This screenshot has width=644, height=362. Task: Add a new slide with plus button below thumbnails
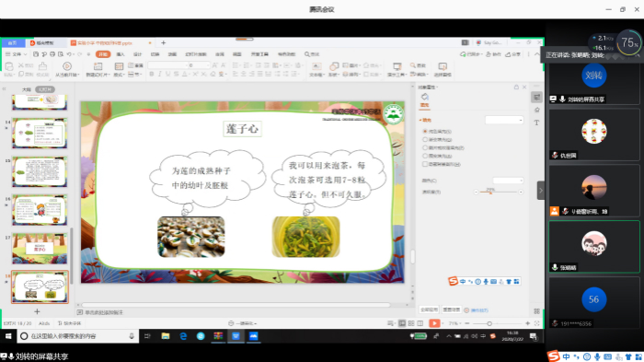point(37,311)
